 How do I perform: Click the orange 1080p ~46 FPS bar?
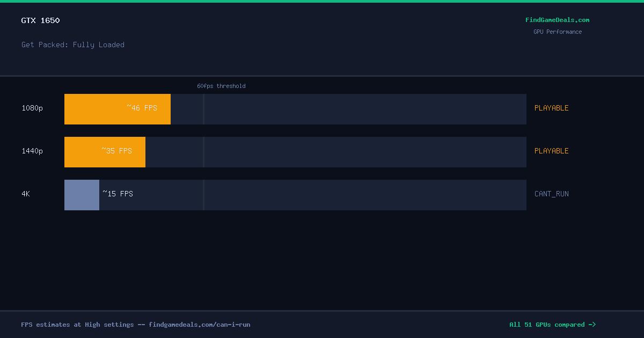pyautogui.click(x=118, y=109)
